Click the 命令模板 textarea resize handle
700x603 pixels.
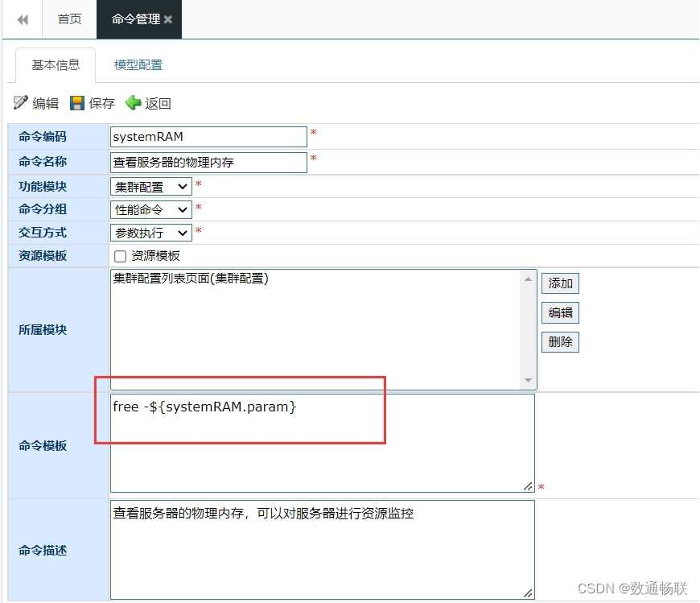tap(528, 486)
